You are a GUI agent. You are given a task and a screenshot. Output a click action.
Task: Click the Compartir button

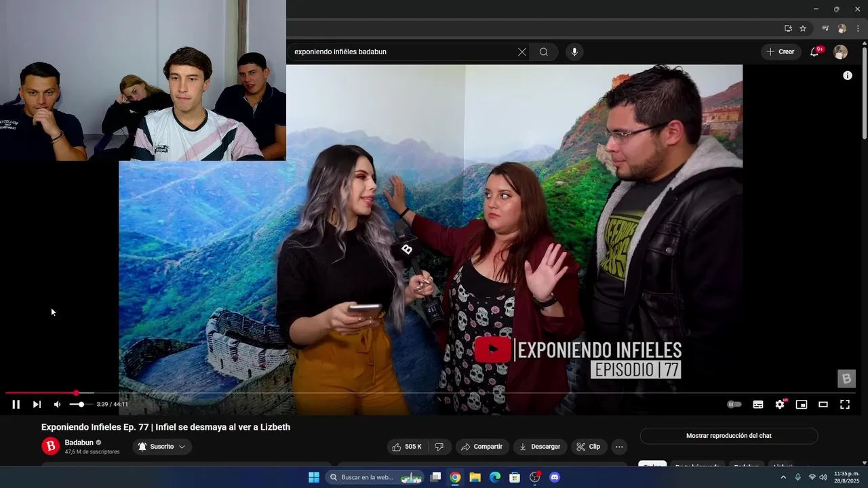tap(482, 447)
